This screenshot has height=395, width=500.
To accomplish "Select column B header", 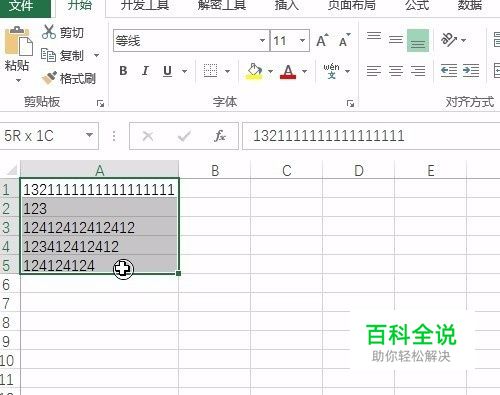I will 215,170.
